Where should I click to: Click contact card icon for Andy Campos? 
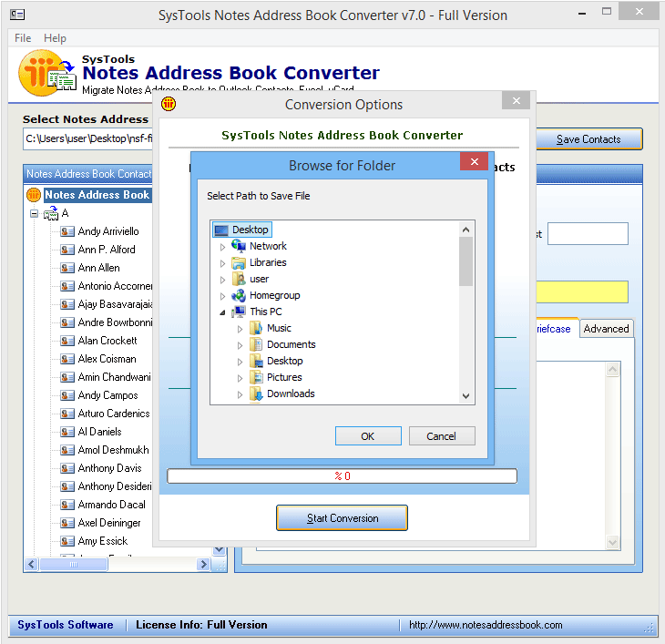pyautogui.click(x=67, y=395)
